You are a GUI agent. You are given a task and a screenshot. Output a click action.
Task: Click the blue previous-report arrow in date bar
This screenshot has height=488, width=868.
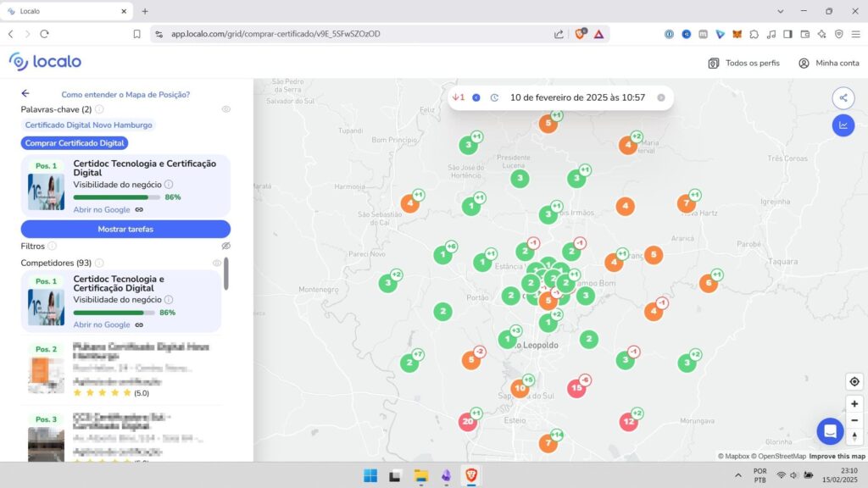[476, 97]
